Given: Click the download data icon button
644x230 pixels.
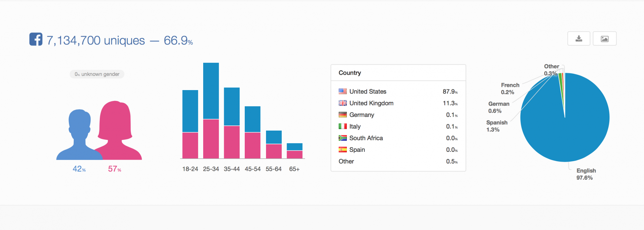Looking at the screenshot, I should click(579, 39).
